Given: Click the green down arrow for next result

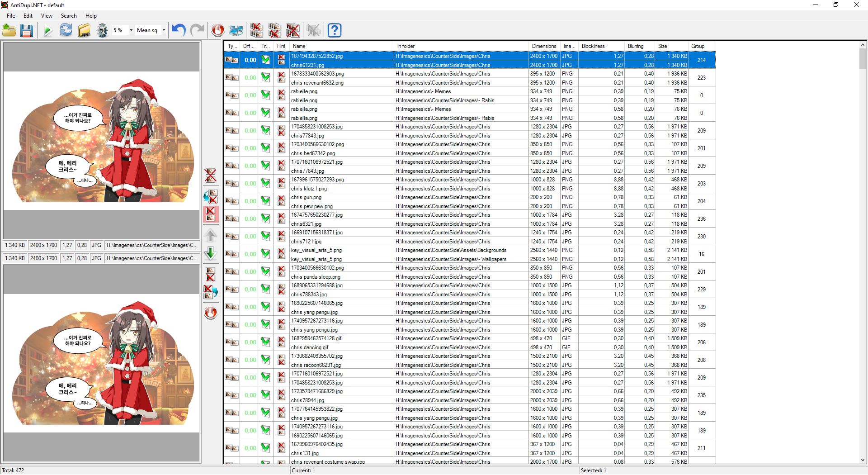Looking at the screenshot, I should tap(210, 253).
